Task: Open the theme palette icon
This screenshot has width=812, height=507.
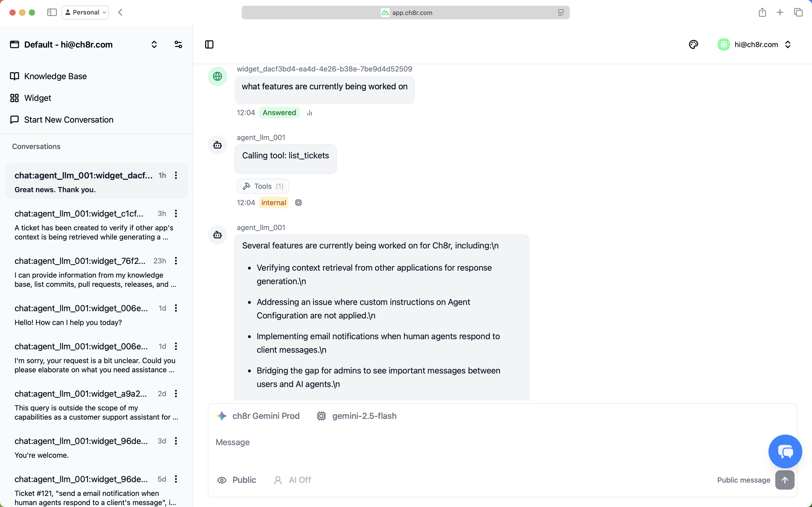Action: coord(693,45)
